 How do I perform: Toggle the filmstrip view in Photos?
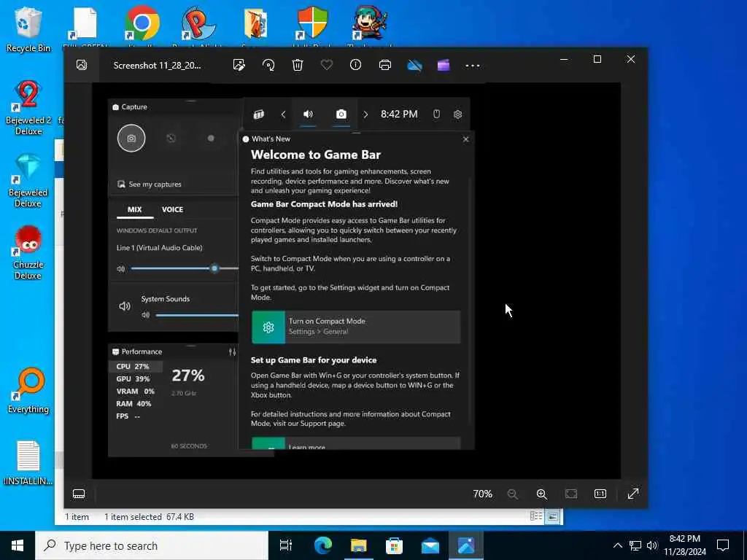(79, 494)
